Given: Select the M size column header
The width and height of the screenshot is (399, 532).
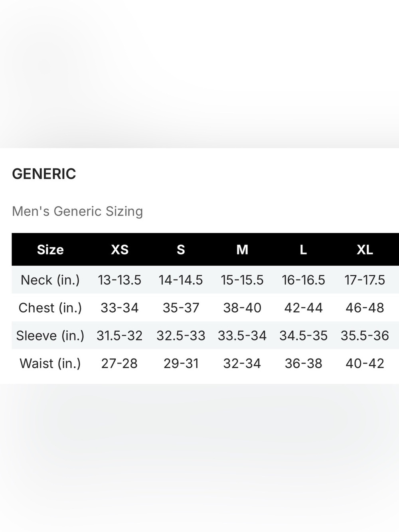Looking at the screenshot, I should [x=242, y=249].
